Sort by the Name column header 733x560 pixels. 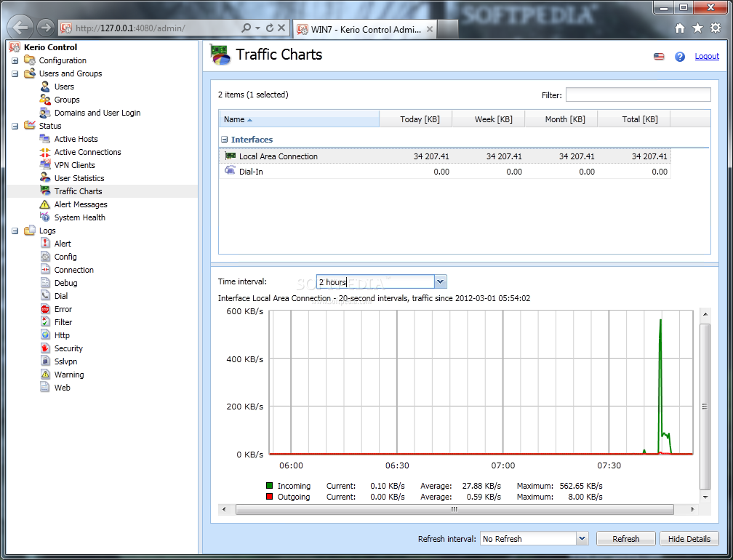pos(299,119)
